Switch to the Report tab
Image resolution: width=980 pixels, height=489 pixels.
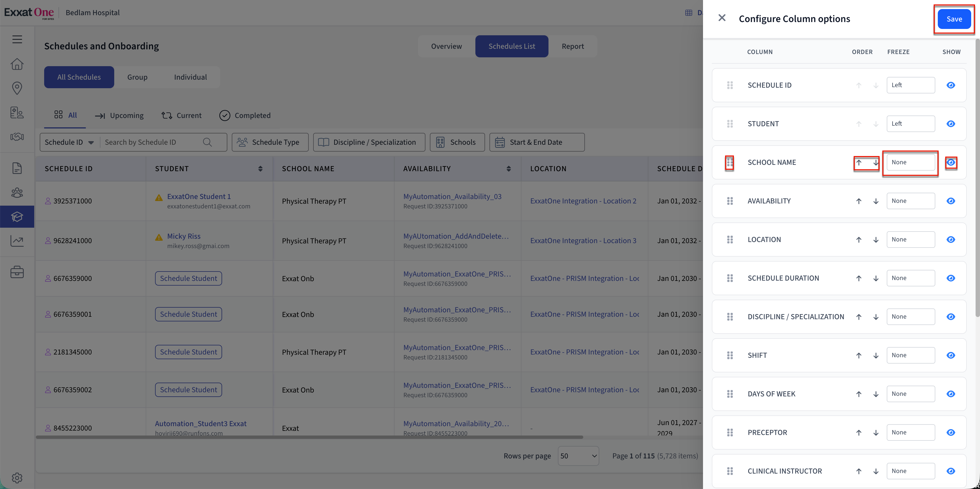click(x=572, y=46)
